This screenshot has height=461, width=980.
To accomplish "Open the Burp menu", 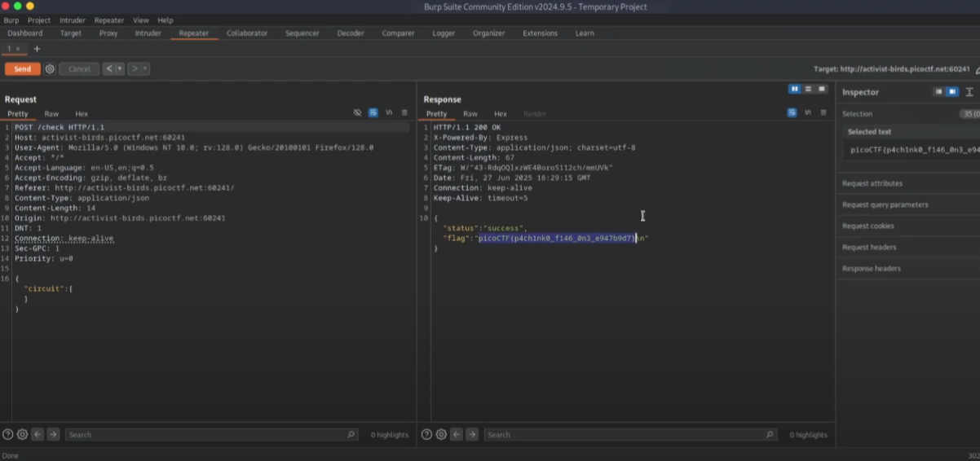I will (x=11, y=20).
